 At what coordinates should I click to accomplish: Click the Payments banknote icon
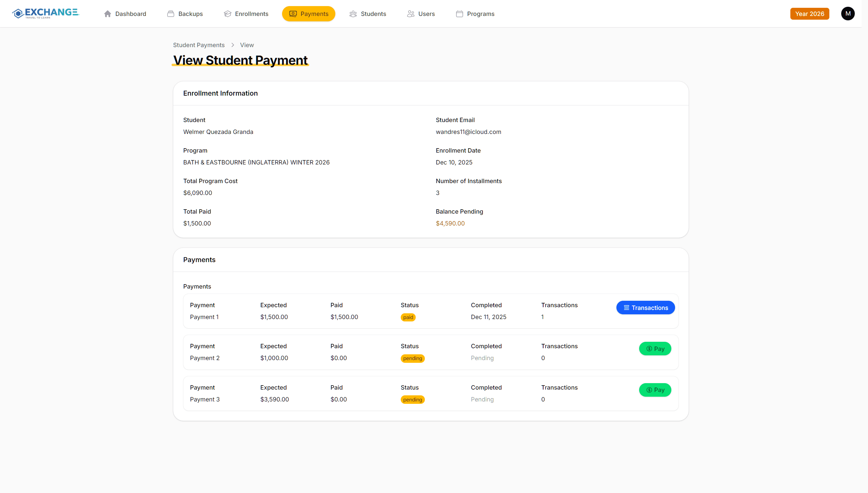pos(293,14)
